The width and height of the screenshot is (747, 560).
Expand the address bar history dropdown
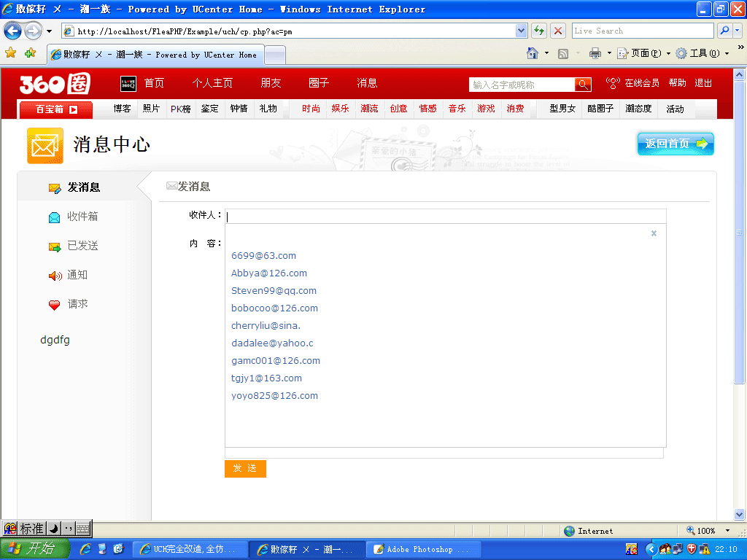click(521, 31)
